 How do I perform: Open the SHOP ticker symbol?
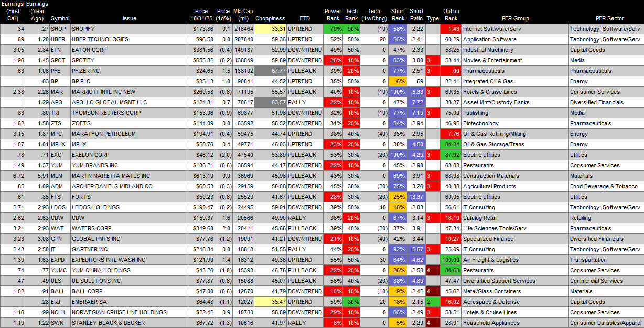[59, 29]
